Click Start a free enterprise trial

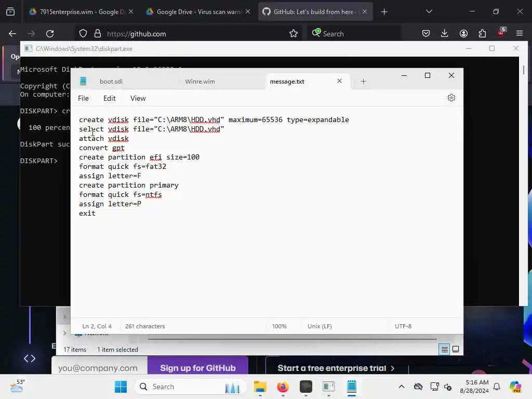point(336,368)
